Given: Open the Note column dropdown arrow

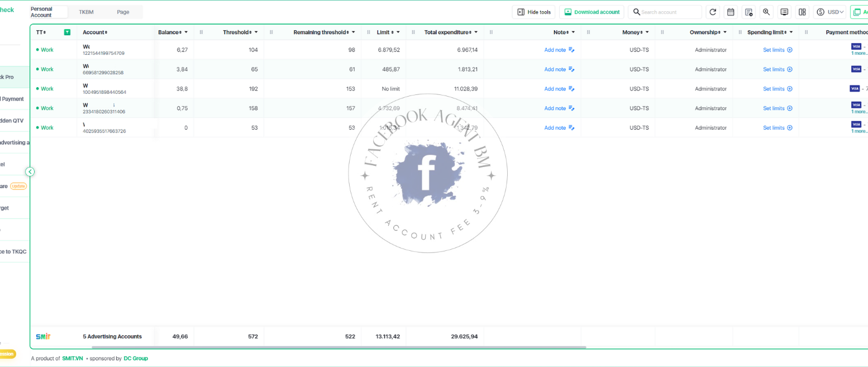Looking at the screenshot, I should 573,32.
